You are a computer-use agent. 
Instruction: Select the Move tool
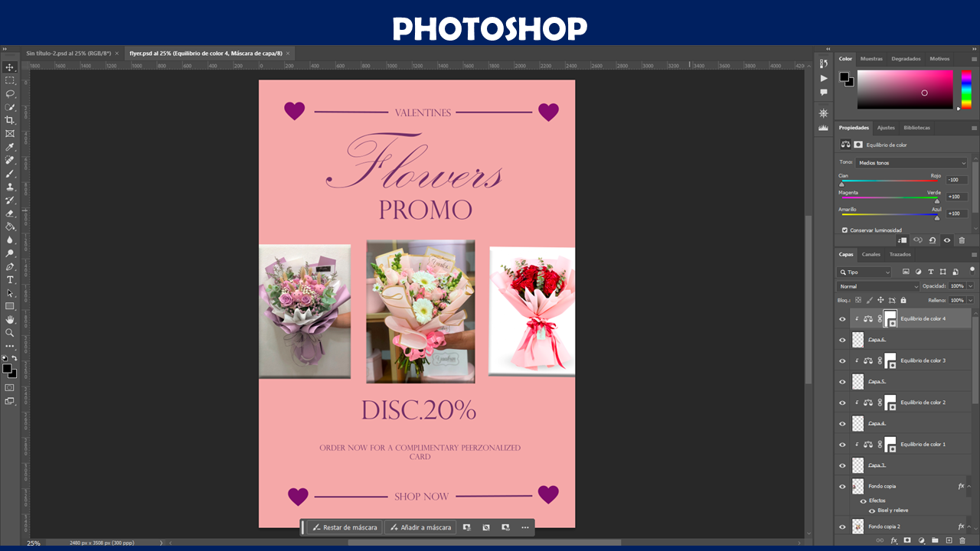(10, 67)
